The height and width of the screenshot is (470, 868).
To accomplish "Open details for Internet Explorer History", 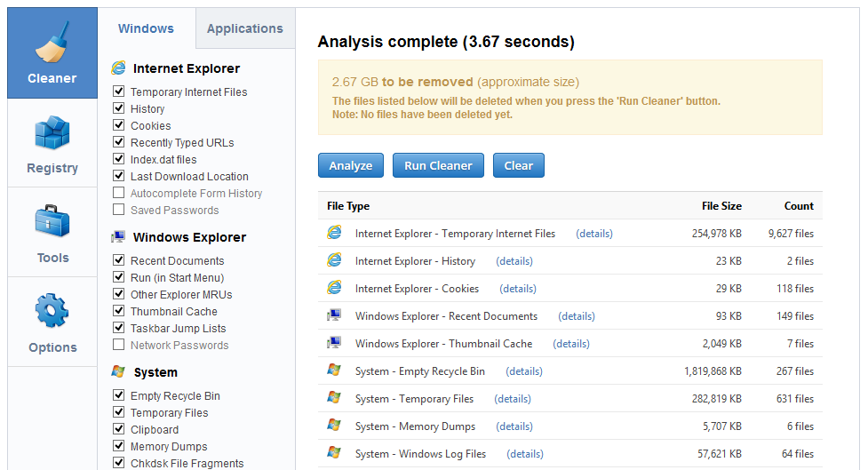I will [514, 261].
